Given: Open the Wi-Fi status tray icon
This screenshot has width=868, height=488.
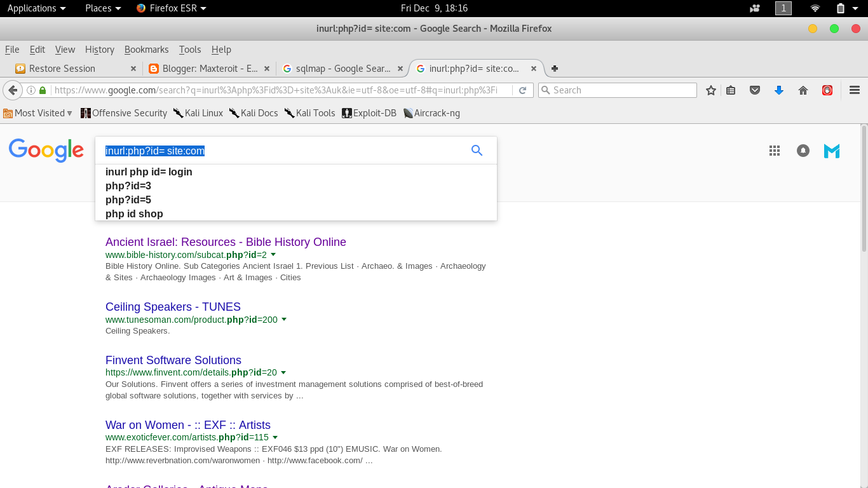Looking at the screenshot, I should [x=815, y=8].
